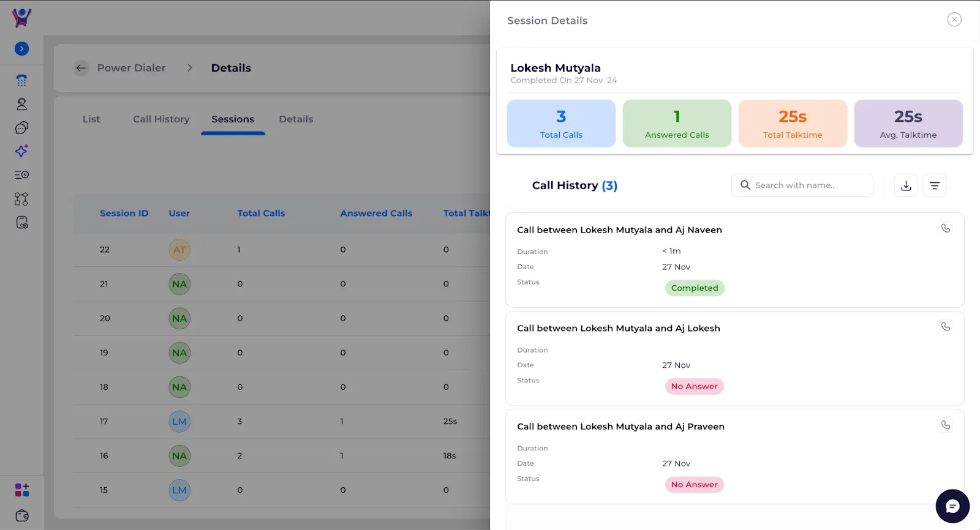980x530 pixels.
Task: Expand the sidebar with blue arrow button
Action: (21, 49)
